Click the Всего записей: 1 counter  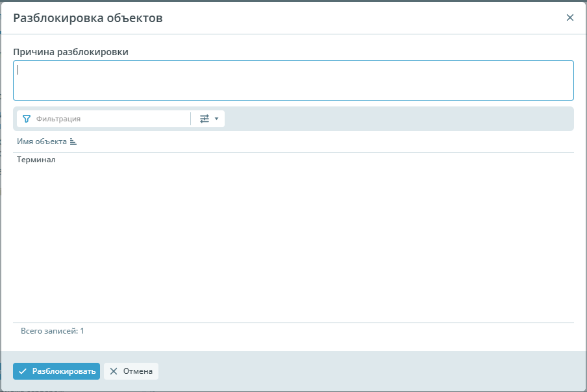tap(53, 331)
